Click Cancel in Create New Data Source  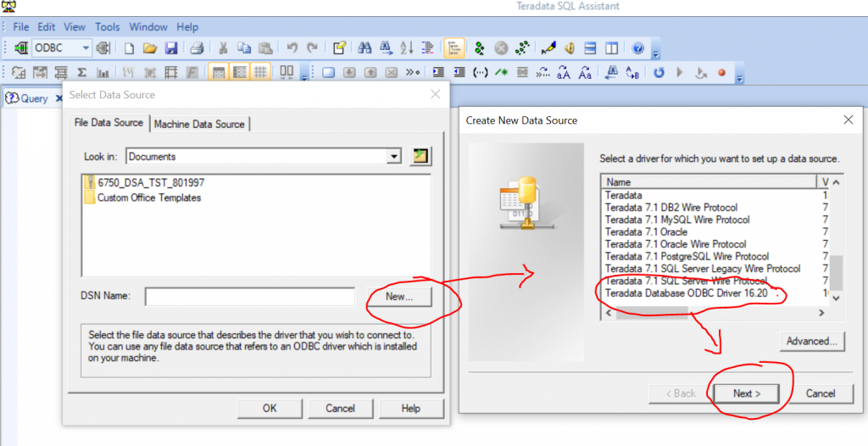[821, 393]
